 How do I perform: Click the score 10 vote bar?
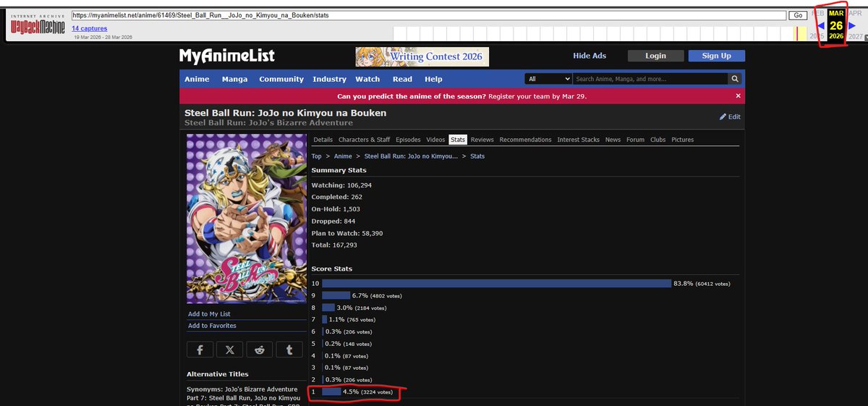(496, 283)
